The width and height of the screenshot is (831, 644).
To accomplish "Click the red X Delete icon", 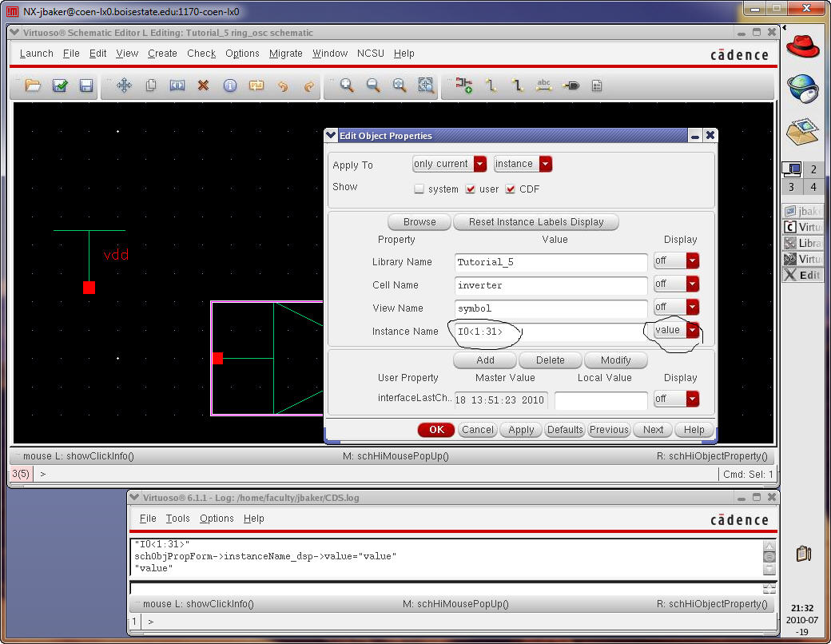I will point(203,85).
